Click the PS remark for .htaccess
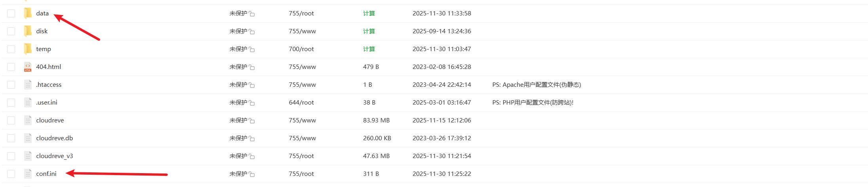The image size is (868, 187). tap(536, 85)
